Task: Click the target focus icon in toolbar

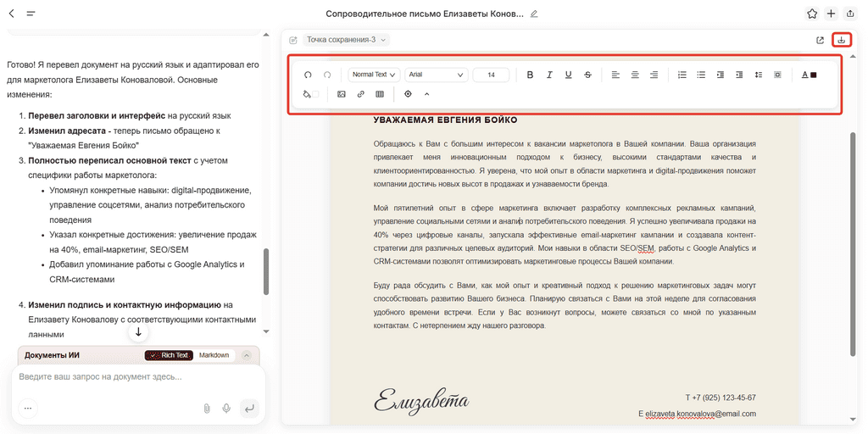Action: click(408, 94)
